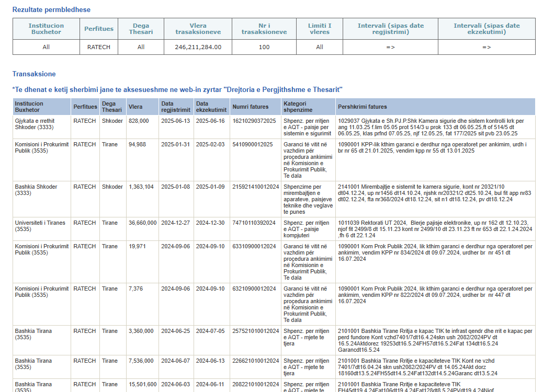Image resolution: width=543 pixels, height=392 pixels.
Task: Sort by the Vlera column header
Action: [143, 107]
